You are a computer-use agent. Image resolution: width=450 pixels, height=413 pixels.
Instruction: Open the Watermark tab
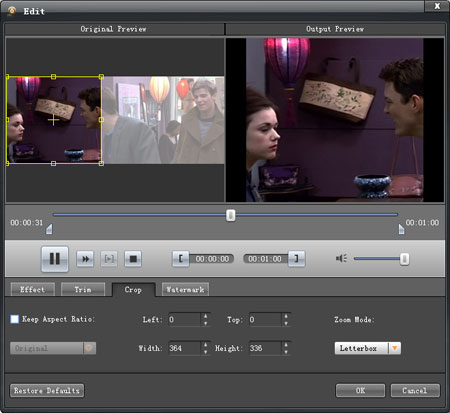(185, 289)
